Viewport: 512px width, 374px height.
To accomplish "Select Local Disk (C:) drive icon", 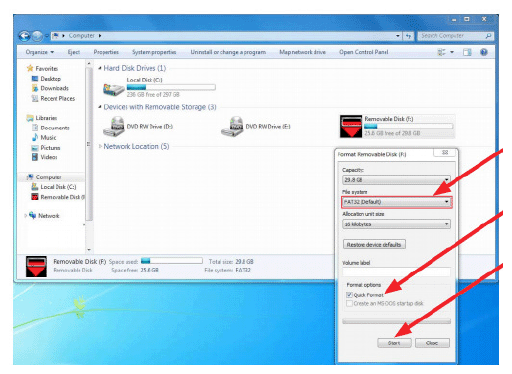I will tap(113, 89).
